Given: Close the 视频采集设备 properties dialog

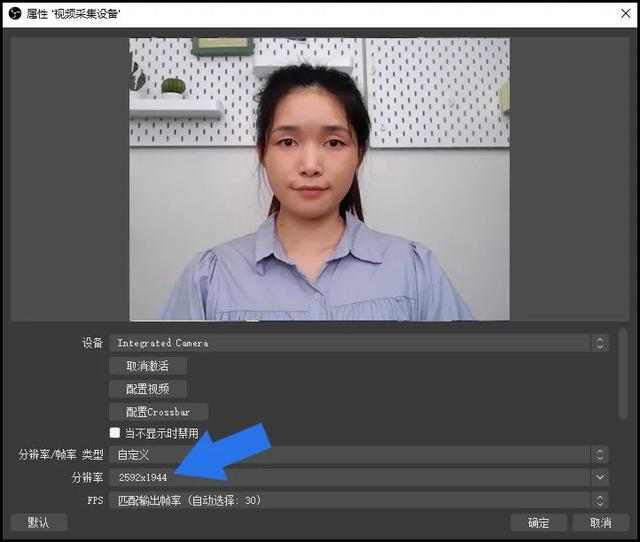Looking at the screenshot, I should click(626, 13).
